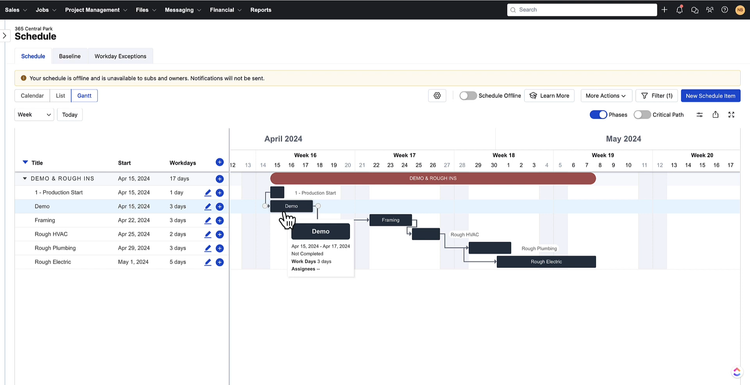Add item from the column header plus

[220, 163]
